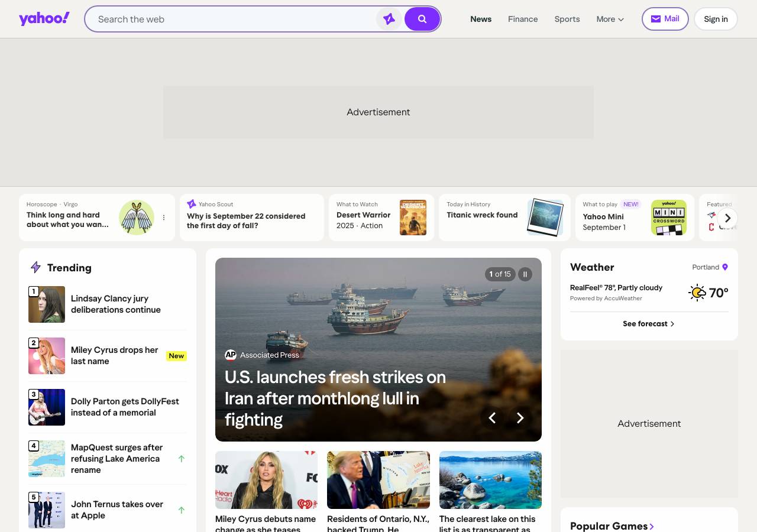
Task: Open Residents of Ontario, N.Y. article
Action: (x=378, y=523)
